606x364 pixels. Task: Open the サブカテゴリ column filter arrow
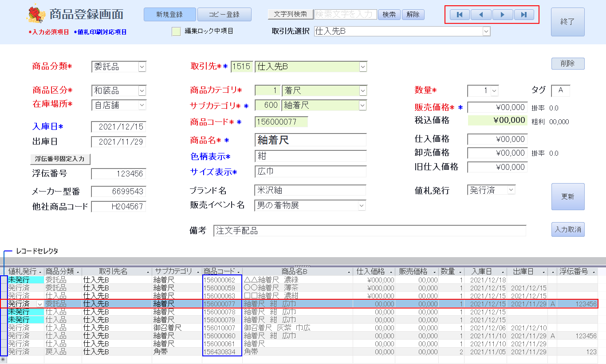198,272
